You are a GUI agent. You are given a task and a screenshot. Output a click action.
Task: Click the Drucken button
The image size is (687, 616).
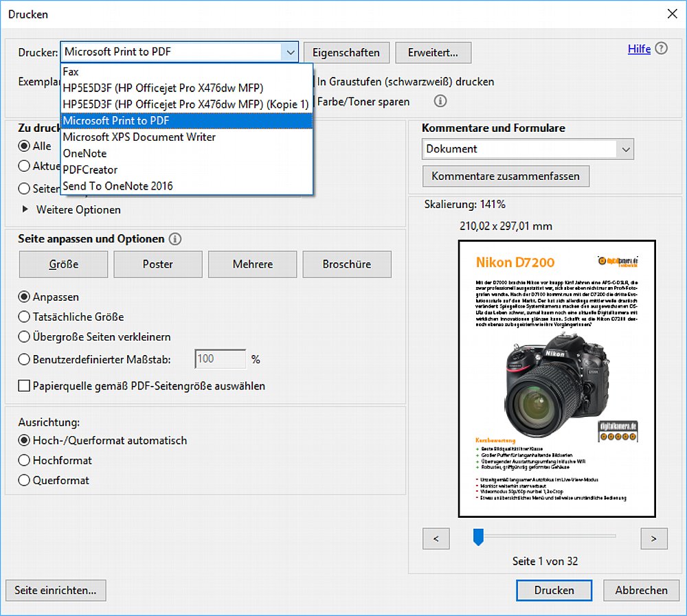pyautogui.click(x=554, y=590)
